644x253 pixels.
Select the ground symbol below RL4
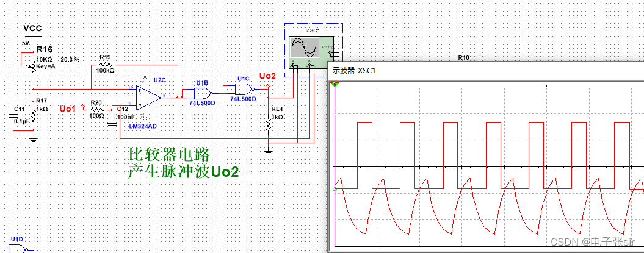pyautogui.click(x=268, y=152)
